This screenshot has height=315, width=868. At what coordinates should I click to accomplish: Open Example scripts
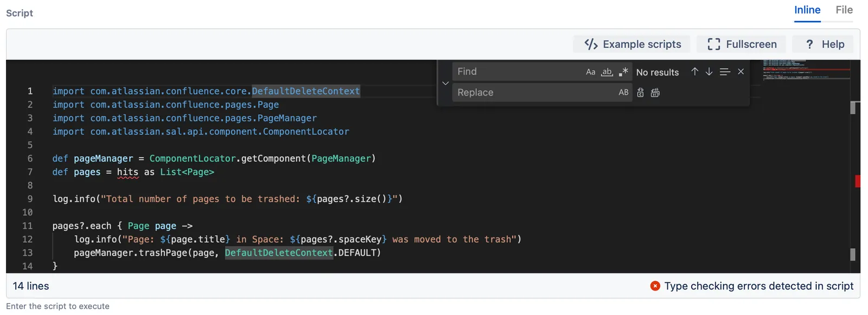632,44
